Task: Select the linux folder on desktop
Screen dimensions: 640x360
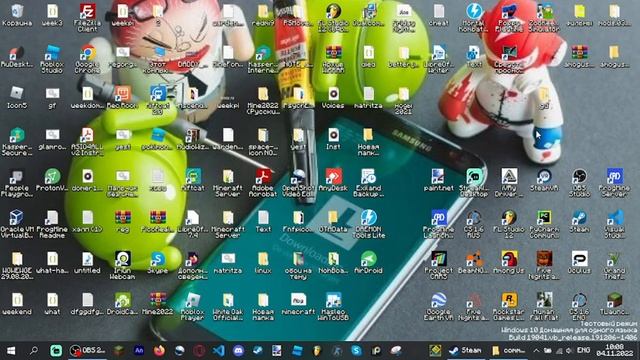Action: pos(263,262)
